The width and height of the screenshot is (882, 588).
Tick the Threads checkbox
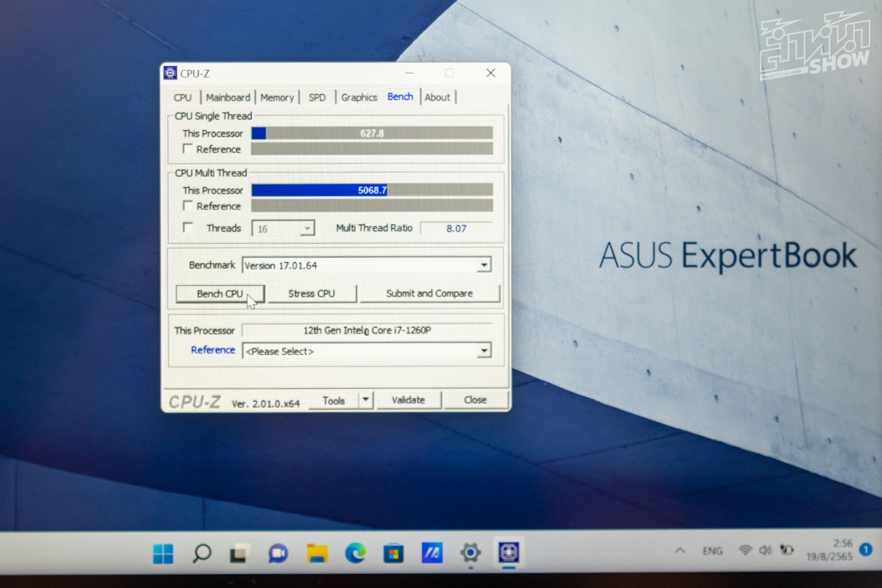coord(188,228)
